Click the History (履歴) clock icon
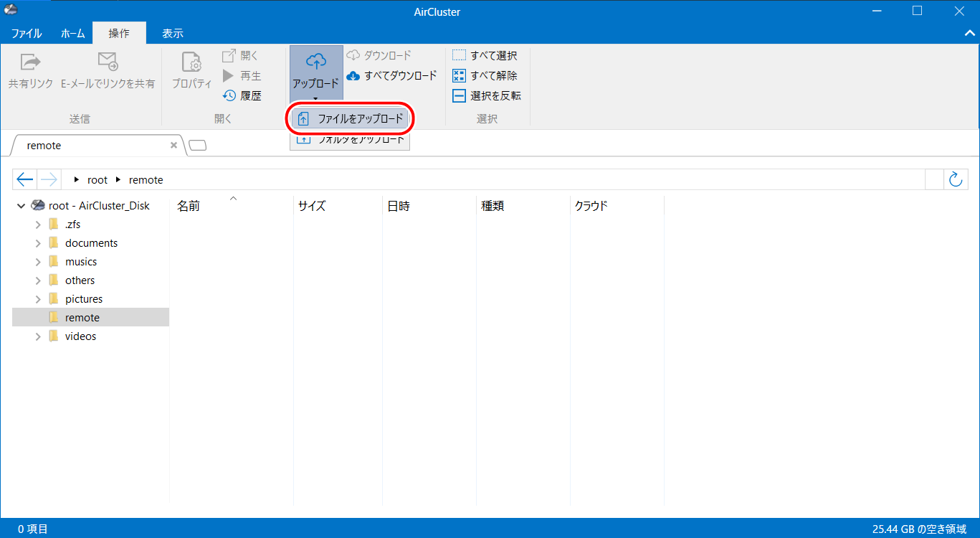980x538 pixels. pyautogui.click(x=229, y=95)
